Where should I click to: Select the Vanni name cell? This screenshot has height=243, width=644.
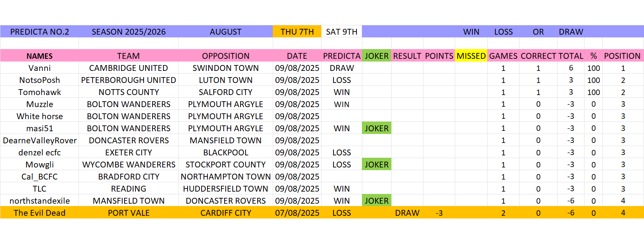(x=40, y=68)
